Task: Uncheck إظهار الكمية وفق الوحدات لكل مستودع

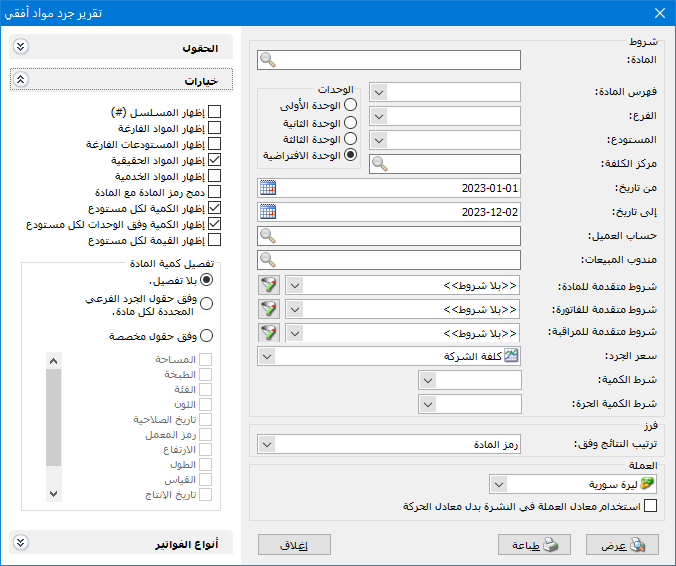Action: tap(214, 224)
